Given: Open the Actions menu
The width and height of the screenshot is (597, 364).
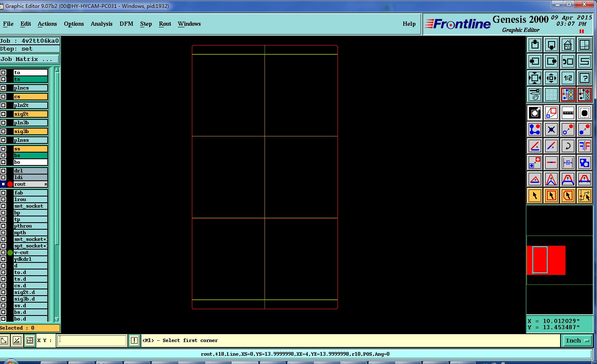Looking at the screenshot, I should [x=47, y=24].
